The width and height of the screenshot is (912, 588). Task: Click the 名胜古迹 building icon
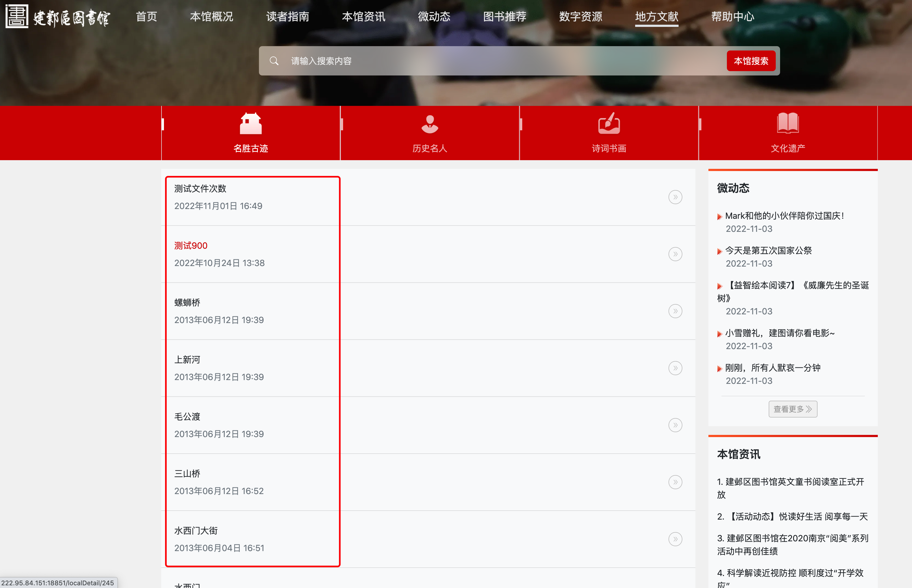(x=251, y=123)
